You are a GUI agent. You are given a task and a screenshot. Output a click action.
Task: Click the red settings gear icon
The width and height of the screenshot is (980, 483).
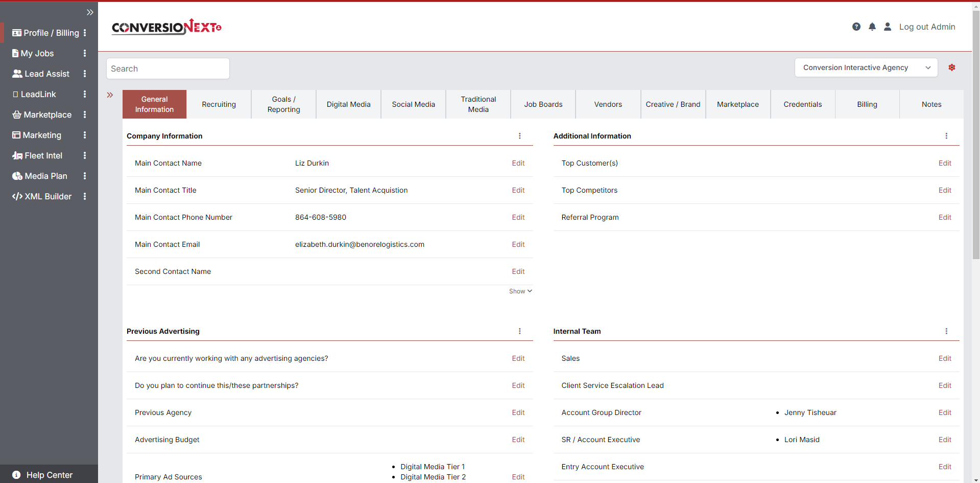point(952,67)
